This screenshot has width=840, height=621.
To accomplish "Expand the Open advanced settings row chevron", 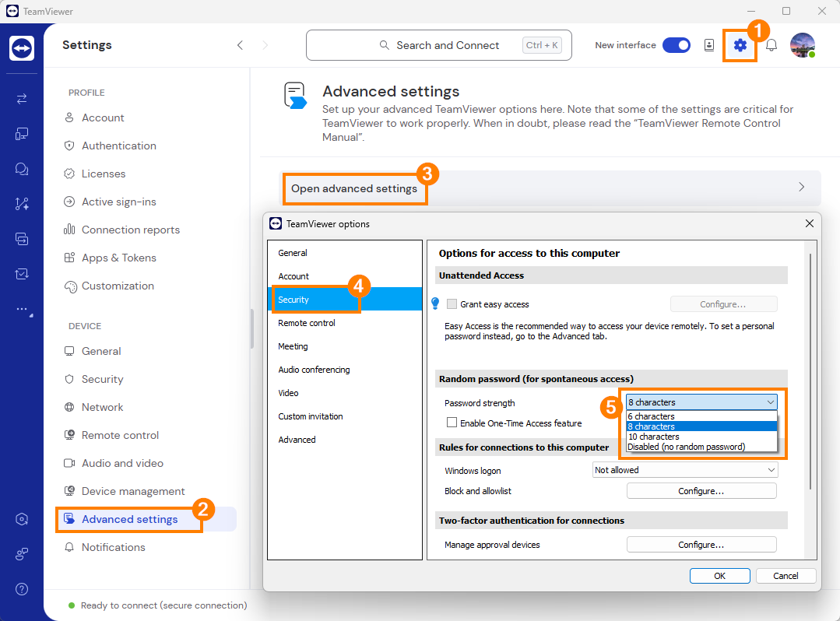I will point(801,187).
